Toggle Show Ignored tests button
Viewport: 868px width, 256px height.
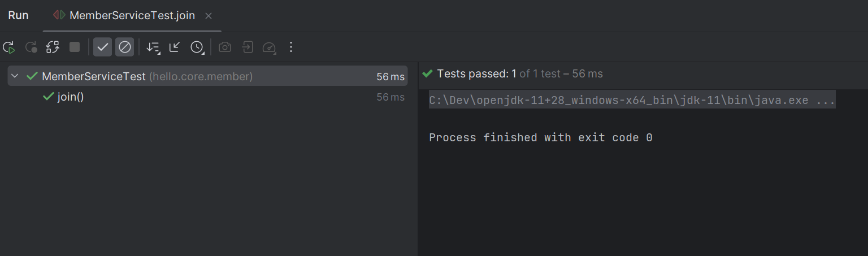(125, 47)
